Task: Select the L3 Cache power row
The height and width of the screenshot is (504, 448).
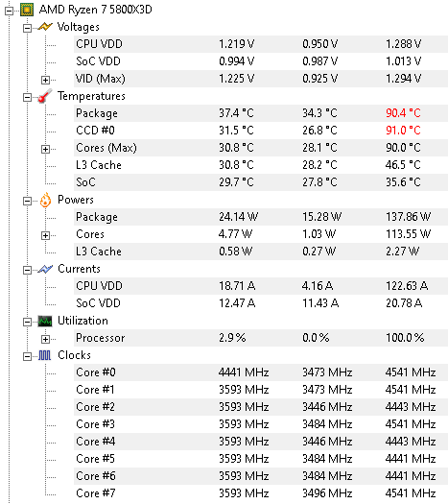Action: click(x=261, y=252)
